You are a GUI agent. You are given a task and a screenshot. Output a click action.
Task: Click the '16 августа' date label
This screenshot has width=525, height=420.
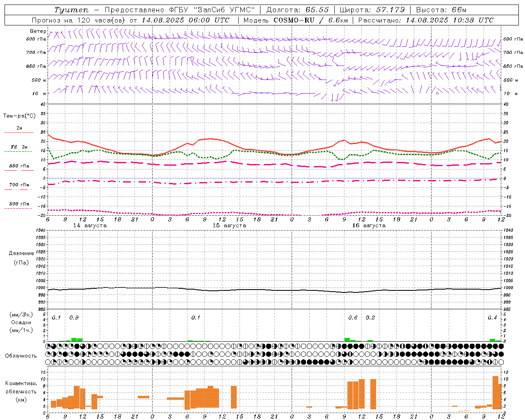pos(369,226)
